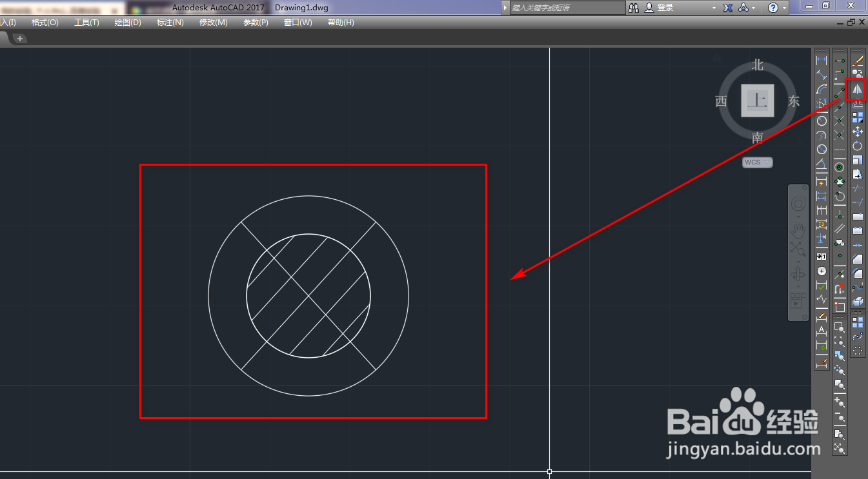Screen dimensions: 868x479
Task: Activate the Zoom Window tool
Action: 839,326
